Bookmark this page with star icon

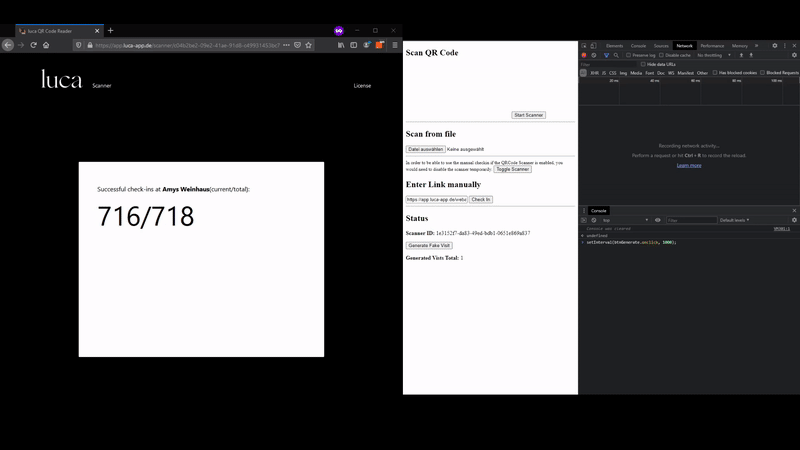(309, 45)
